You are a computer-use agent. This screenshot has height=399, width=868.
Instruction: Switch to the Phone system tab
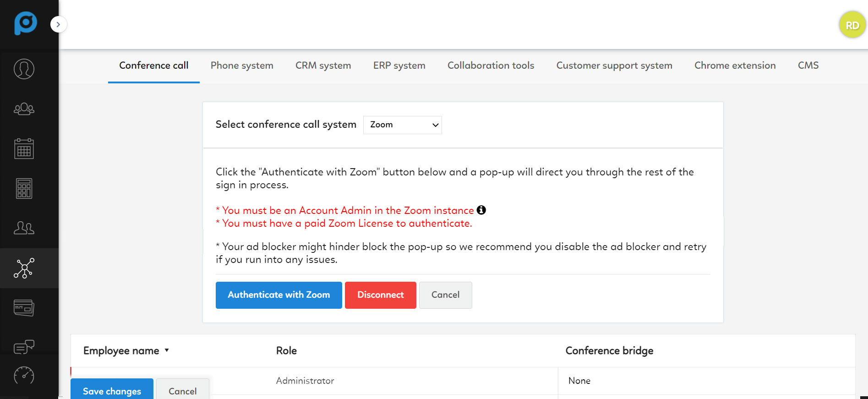tap(242, 66)
